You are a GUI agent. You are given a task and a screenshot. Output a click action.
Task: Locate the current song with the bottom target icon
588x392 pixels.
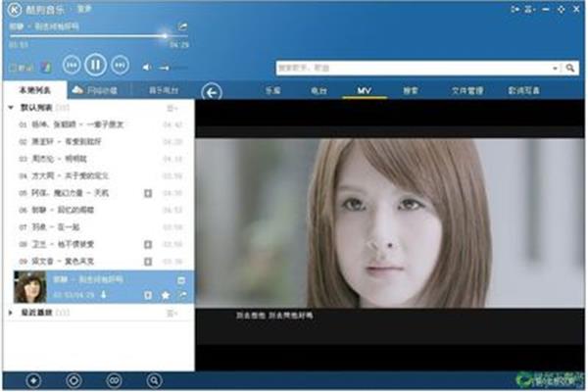click(73, 381)
